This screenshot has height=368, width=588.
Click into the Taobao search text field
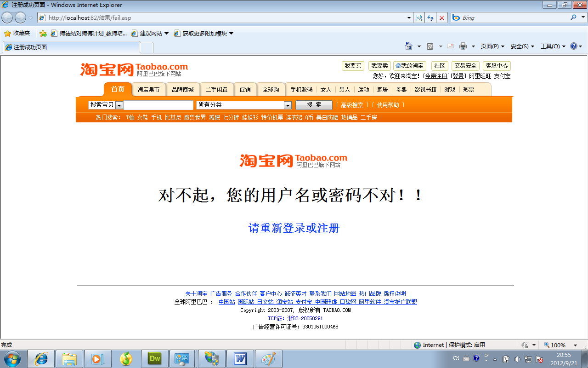[x=158, y=105]
